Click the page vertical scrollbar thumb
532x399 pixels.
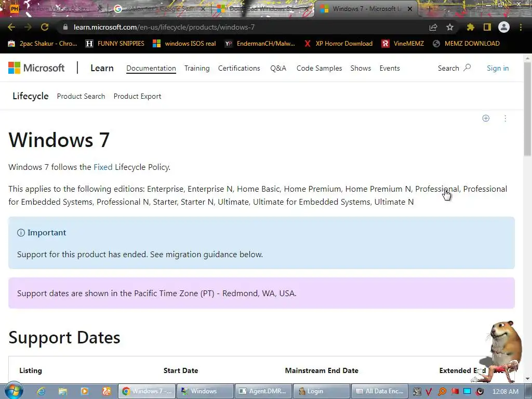coord(527,109)
